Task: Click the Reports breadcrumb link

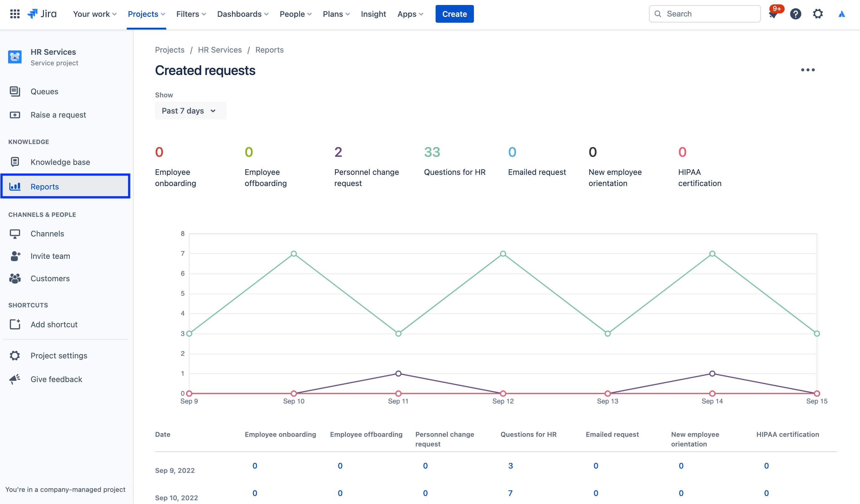Action: [x=269, y=50]
